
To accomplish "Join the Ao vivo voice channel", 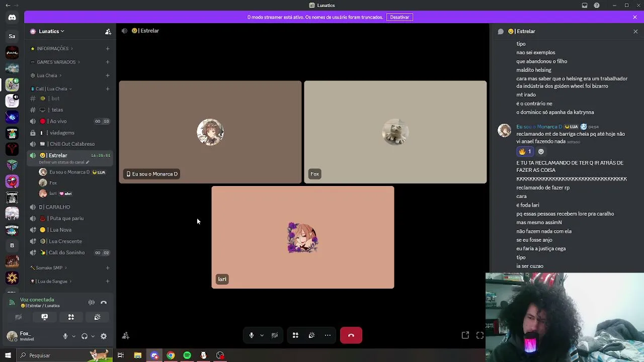I will tap(70, 121).
